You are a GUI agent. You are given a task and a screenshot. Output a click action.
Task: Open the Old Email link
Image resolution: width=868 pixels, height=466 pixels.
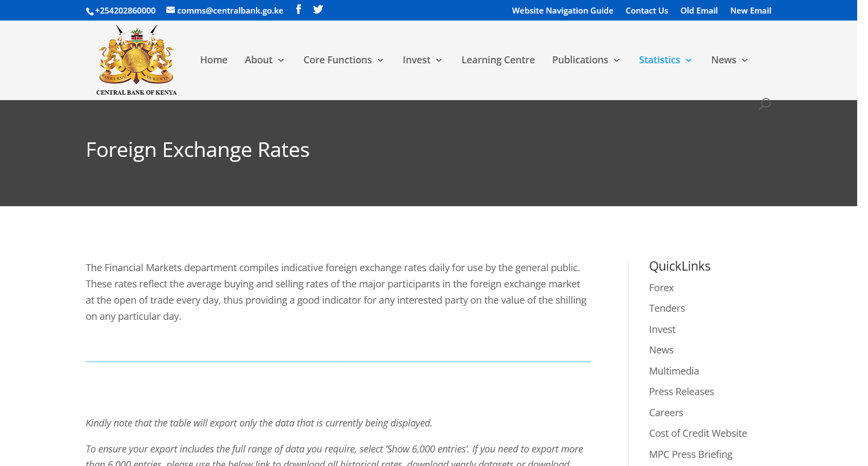699,10
